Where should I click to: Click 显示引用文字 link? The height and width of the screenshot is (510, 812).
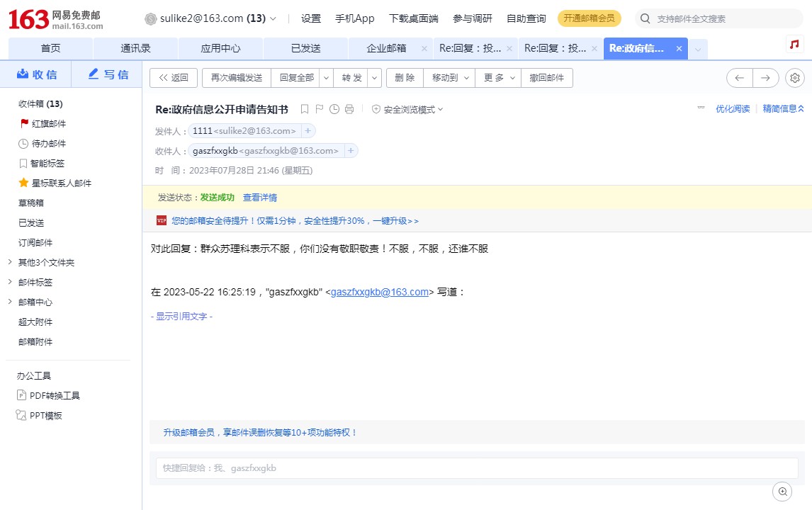[x=181, y=317]
